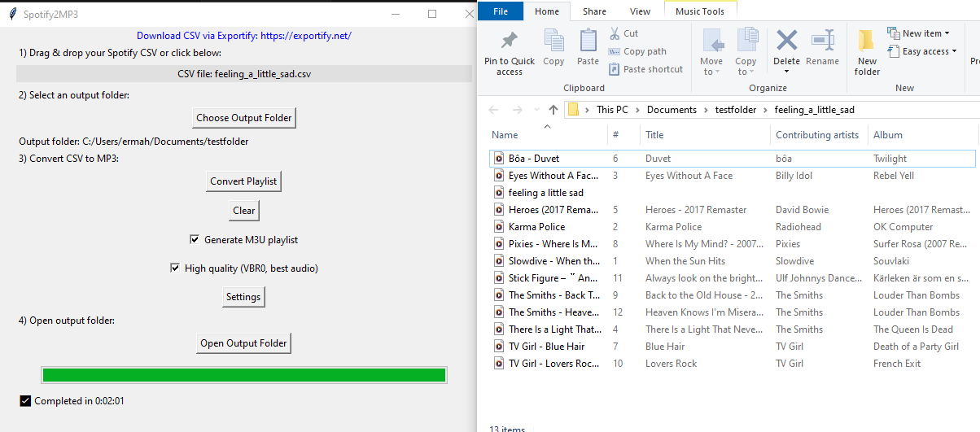Click testfolder in the address breadcrumb
The width and height of the screenshot is (980, 432).
tap(736, 110)
